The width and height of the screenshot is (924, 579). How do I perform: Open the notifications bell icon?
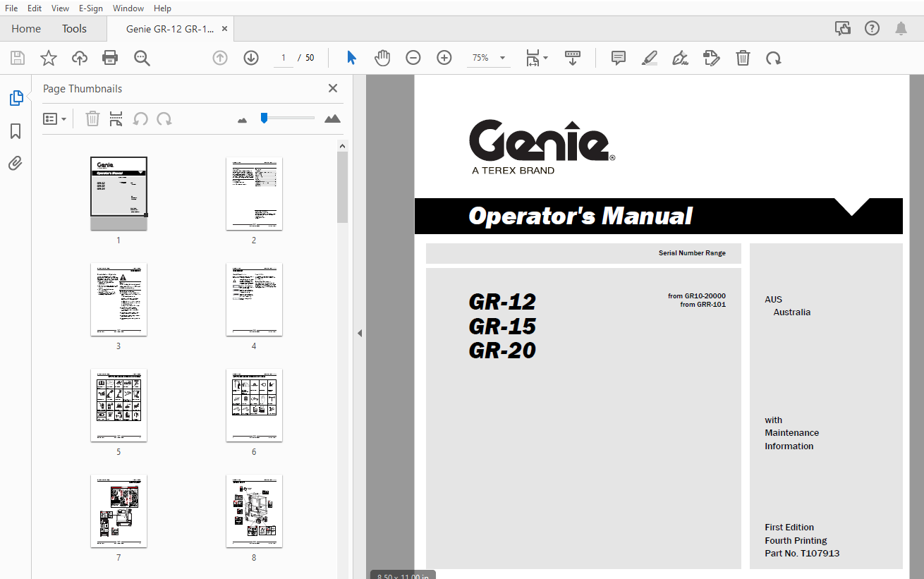(901, 28)
